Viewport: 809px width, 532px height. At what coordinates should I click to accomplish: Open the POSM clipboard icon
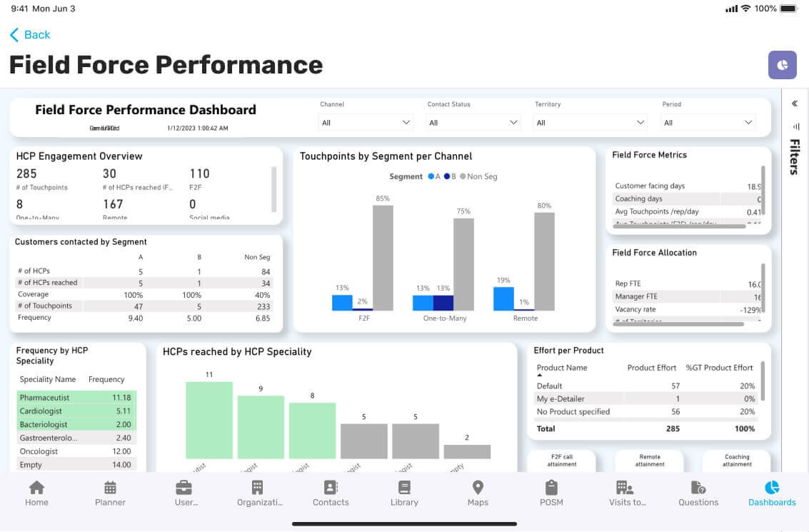click(x=551, y=487)
